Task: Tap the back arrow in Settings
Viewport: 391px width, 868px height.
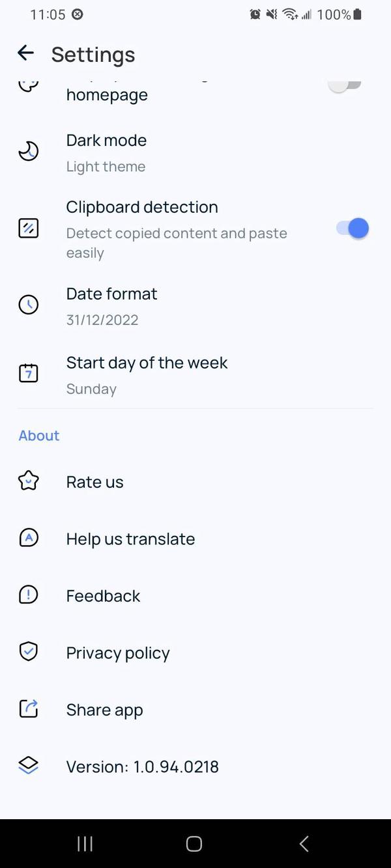Action: pos(25,53)
